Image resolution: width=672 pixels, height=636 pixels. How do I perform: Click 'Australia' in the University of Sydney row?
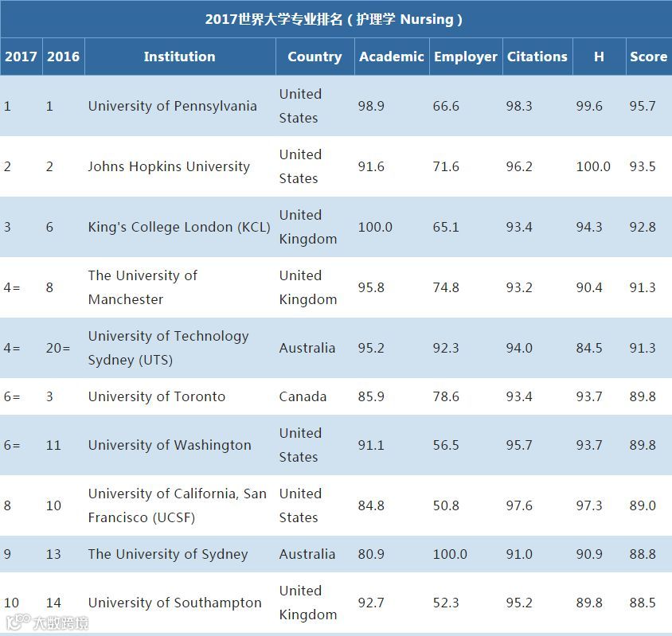click(307, 554)
